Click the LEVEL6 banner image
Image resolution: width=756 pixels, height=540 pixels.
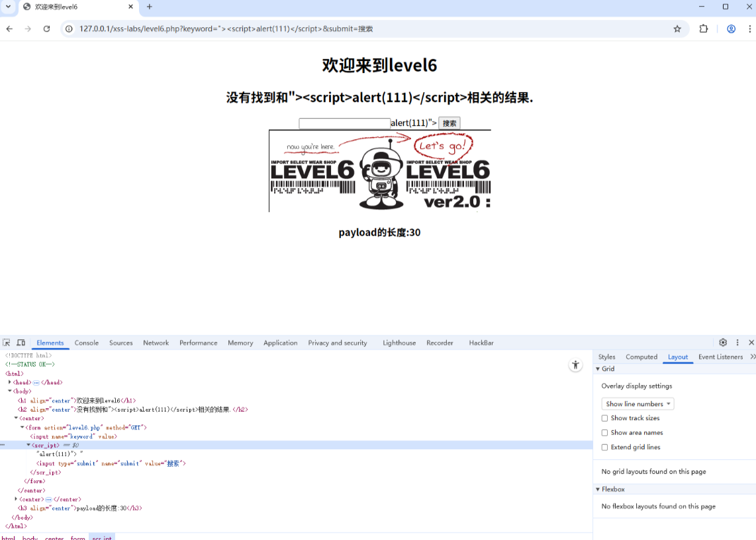[380, 171]
